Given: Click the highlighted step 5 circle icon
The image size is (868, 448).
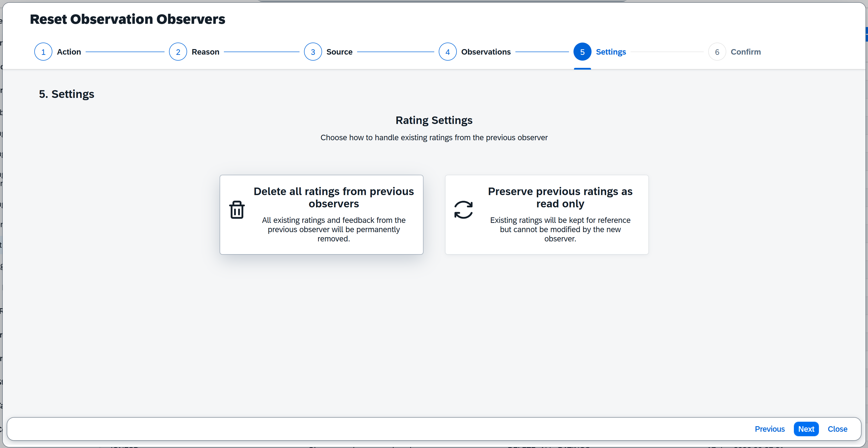Looking at the screenshot, I should (x=582, y=52).
